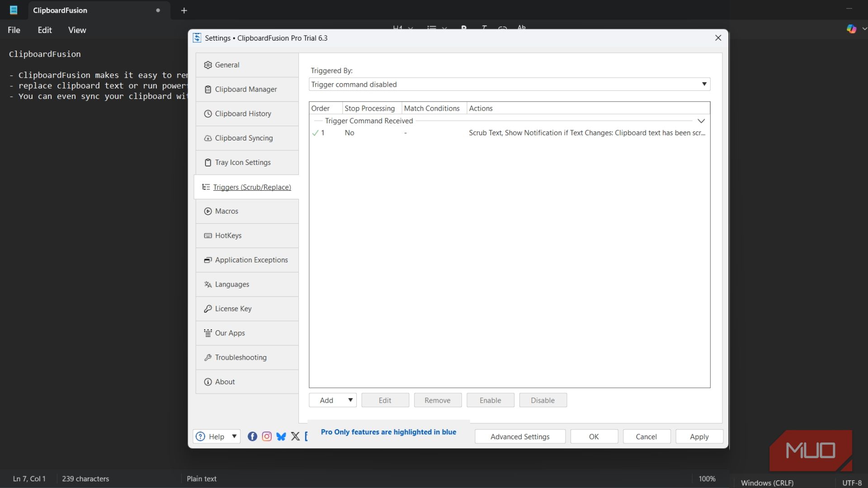Screen dimensions: 868x488
Task: Open Notepad File menu
Action: coord(14,30)
